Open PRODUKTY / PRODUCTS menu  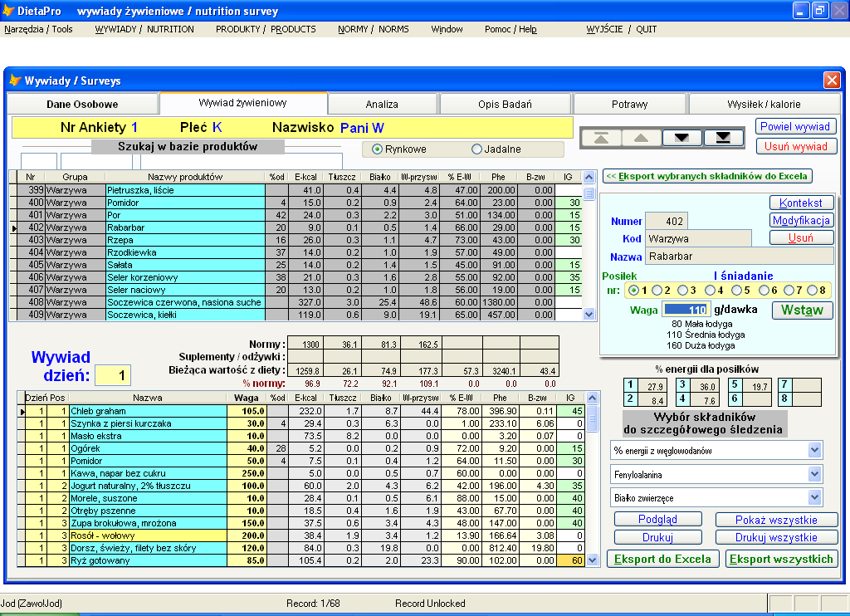[x=266, y=29]
